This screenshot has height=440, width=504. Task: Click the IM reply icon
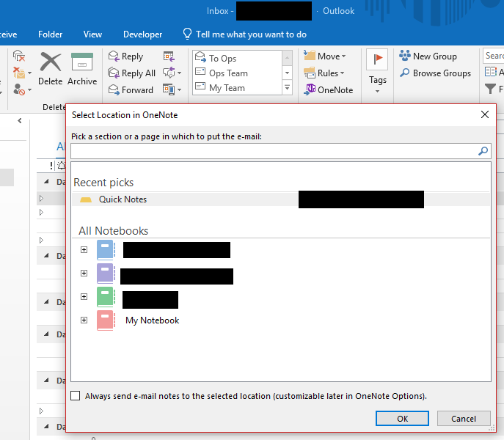click(x=169, y=73)
